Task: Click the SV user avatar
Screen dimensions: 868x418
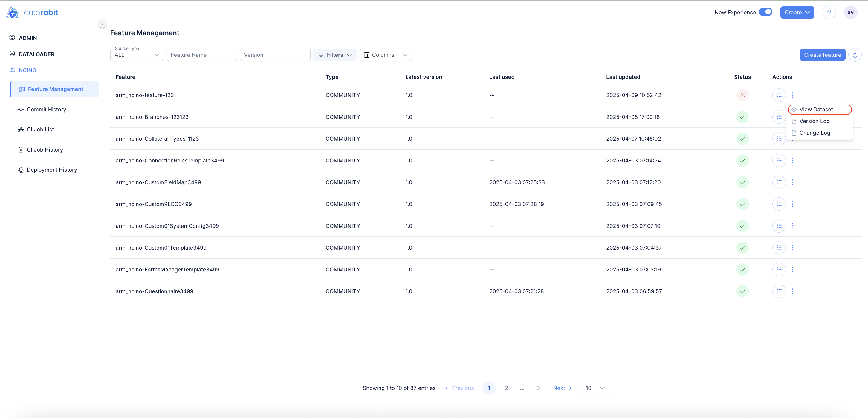Action: pyautogui.click(x=850, y=13)
